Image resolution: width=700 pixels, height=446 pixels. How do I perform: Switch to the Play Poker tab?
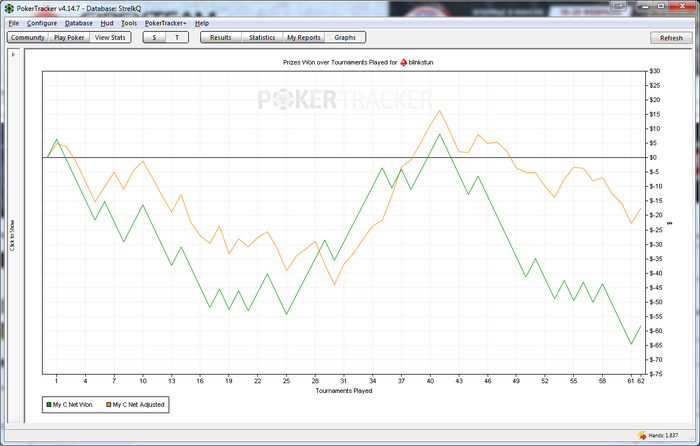click(69, 38)
